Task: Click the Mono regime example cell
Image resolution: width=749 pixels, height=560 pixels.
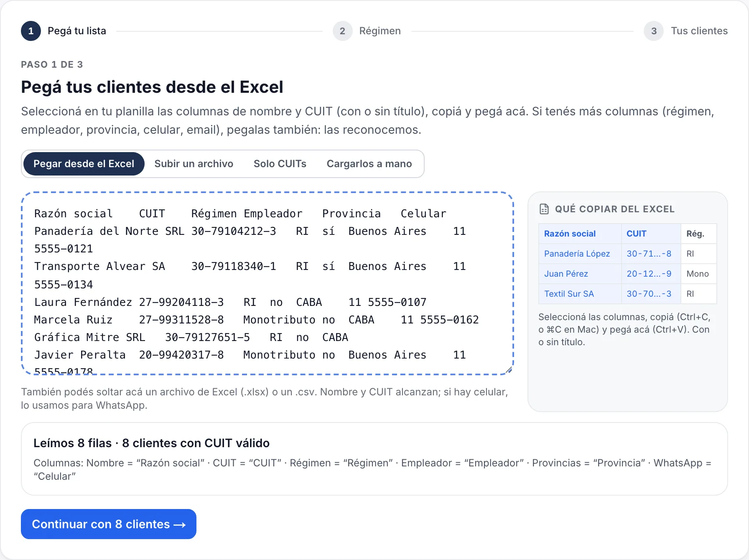Action: [699, 274]
